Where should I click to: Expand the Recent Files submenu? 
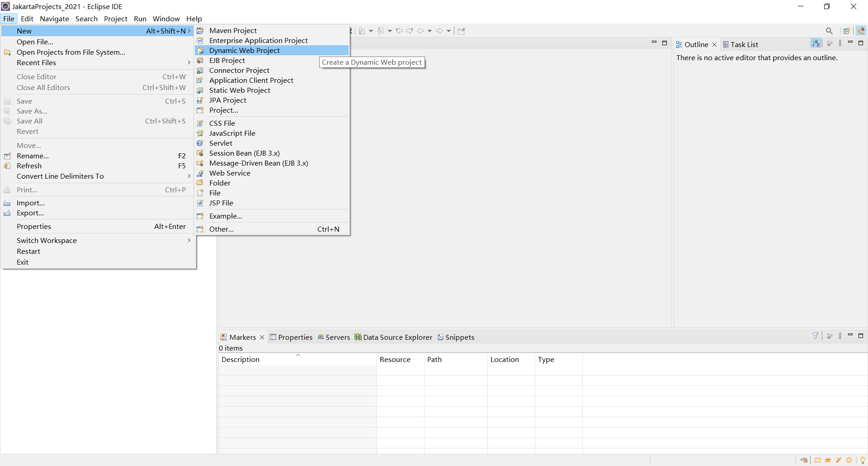98,62
